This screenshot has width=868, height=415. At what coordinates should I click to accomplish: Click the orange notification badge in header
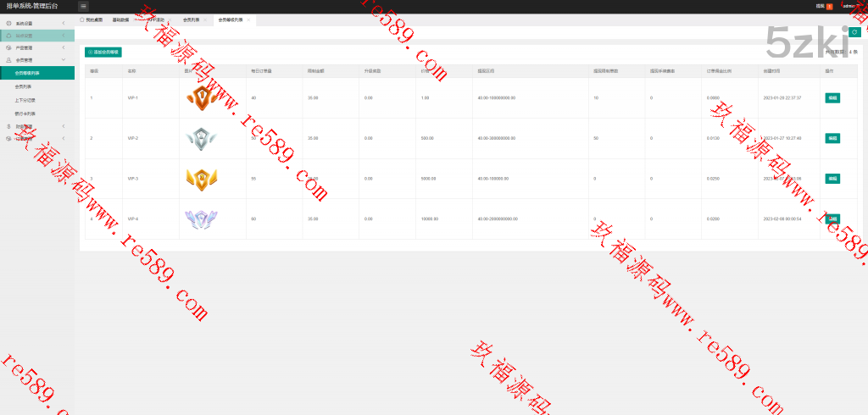point(829,6)
